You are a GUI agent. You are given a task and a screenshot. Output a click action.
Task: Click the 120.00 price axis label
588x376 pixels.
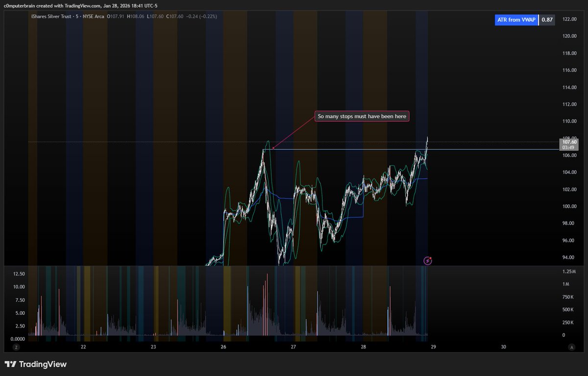pos(569,36)
